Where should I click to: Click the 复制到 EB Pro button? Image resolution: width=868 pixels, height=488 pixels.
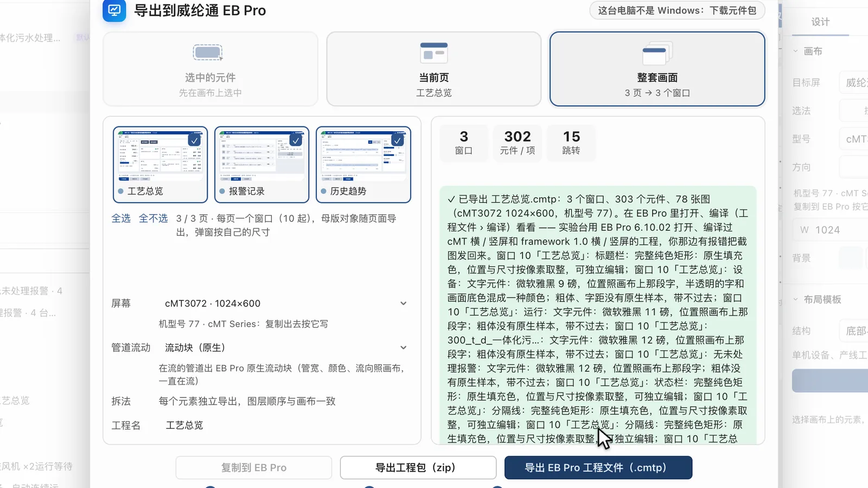pyautogui.click(x=253, y=467)
